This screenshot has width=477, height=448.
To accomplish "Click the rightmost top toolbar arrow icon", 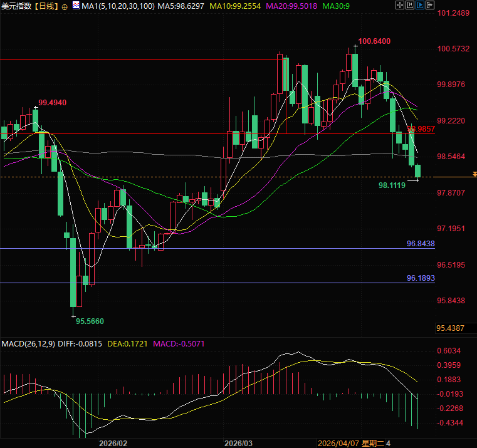I will pos(430,5).
